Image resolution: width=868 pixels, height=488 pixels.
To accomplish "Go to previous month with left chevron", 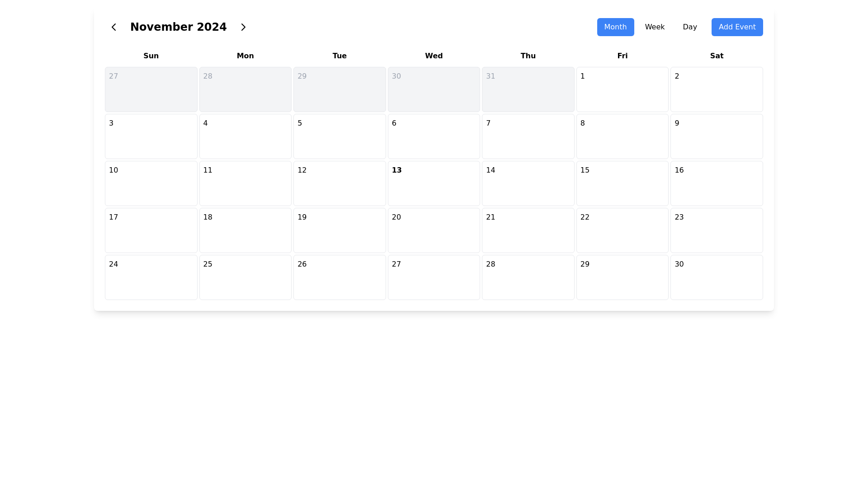I will point(113,27).
